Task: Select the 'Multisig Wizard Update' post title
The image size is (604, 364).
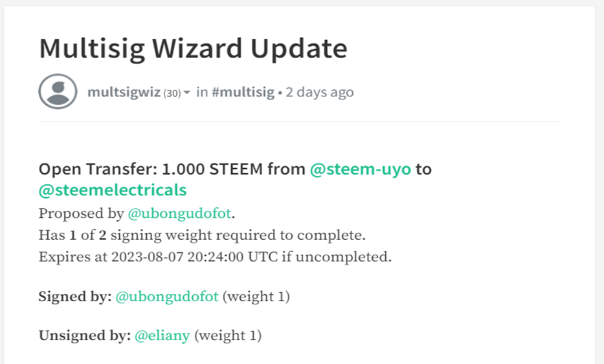Action: (x=193, y=49)
